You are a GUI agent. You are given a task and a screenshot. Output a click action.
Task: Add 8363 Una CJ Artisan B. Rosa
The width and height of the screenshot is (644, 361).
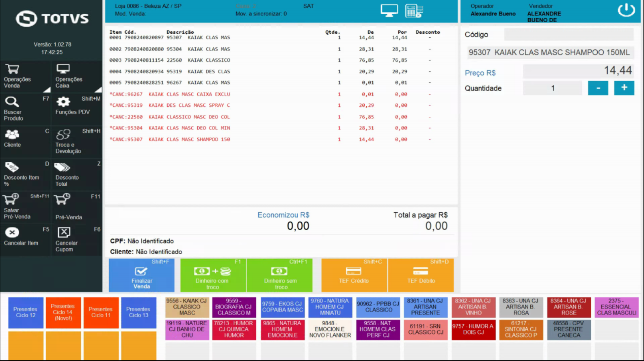pyautogui.click(x=521, y=307)
